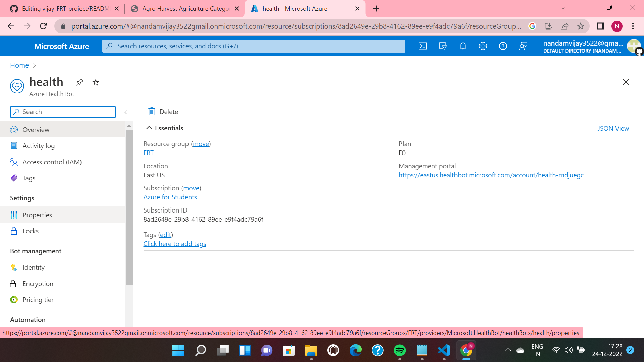Screen dimensions: 644x362
Task: Move resource group via move link
Action: pyautogui.click(x=201, y=144)
